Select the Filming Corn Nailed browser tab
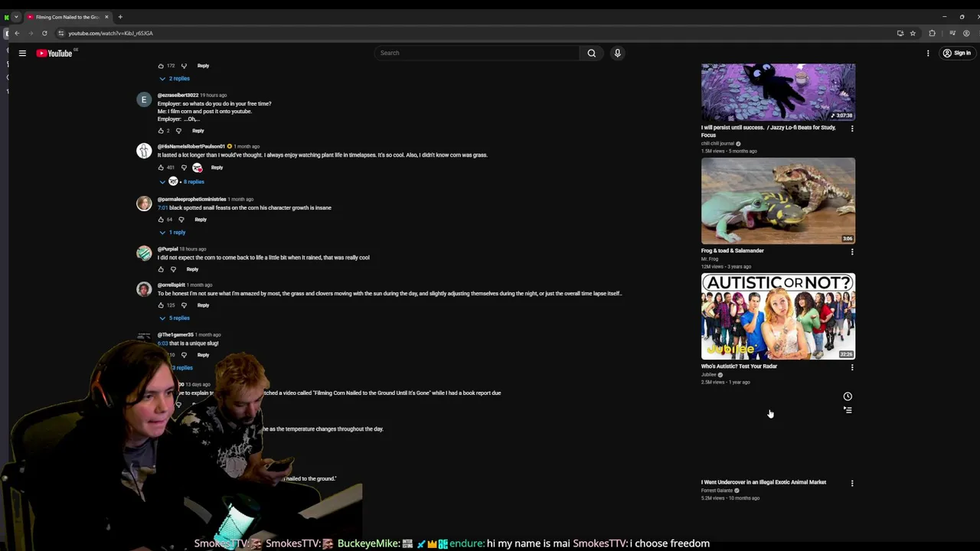Viewport: 980px width, 551px height. (x=68, y=17)
